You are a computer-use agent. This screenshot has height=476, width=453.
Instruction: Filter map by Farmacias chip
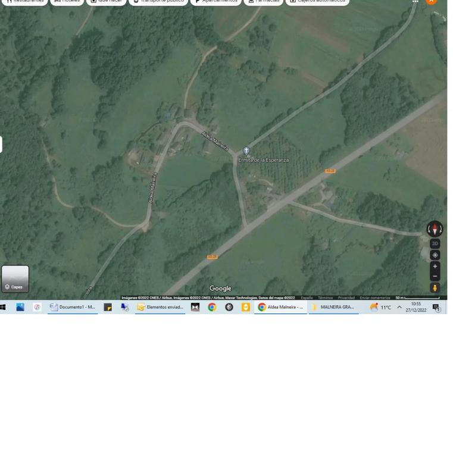[263, 1]
